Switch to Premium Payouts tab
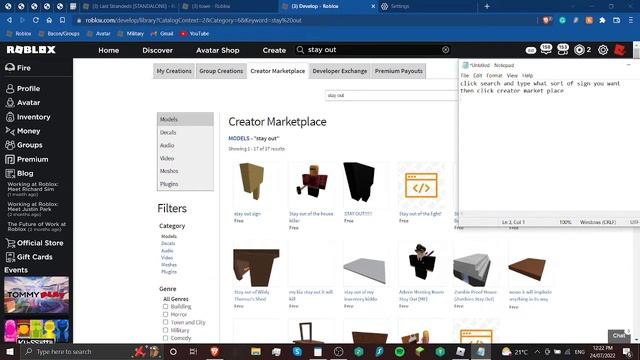 click(x=399, y=71)
